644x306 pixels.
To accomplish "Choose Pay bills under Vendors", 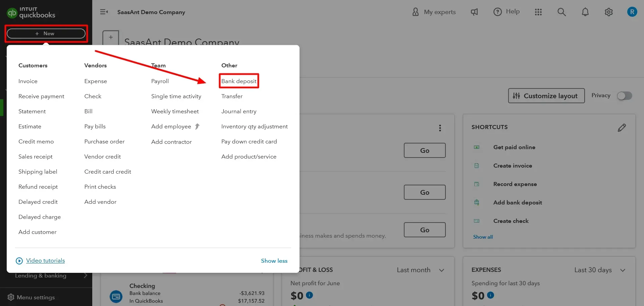I will (95, 126).
